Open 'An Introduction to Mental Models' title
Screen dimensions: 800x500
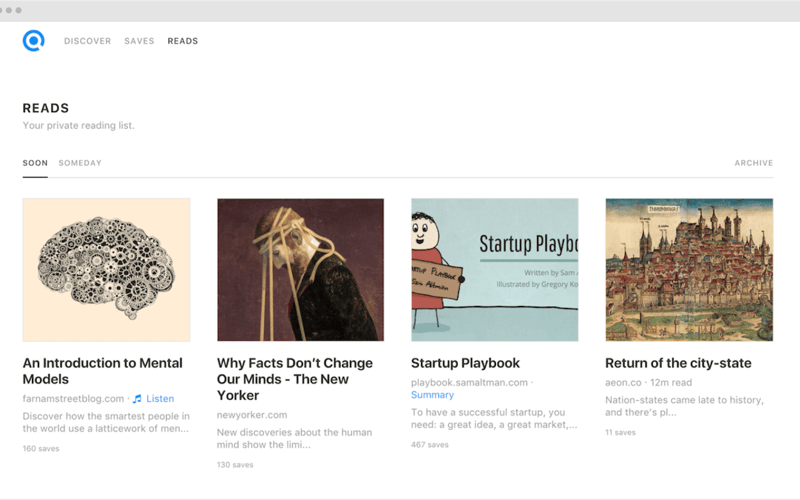pos(103,371)
